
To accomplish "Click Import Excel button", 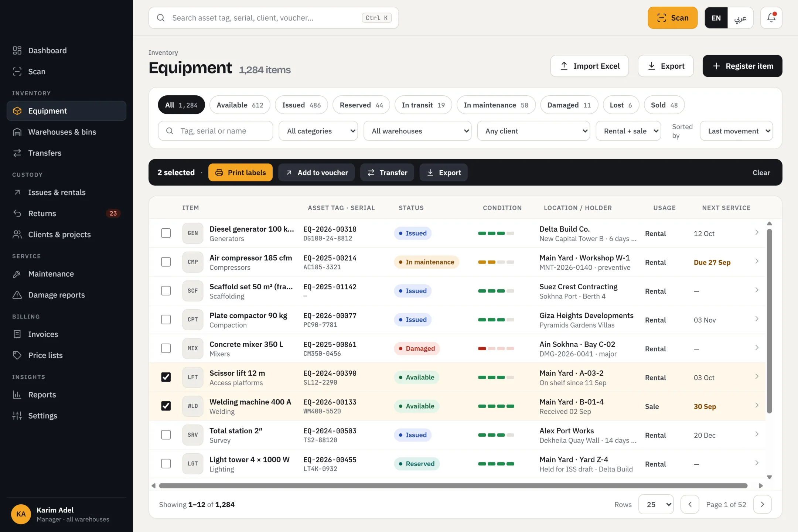I will point(590,66).
